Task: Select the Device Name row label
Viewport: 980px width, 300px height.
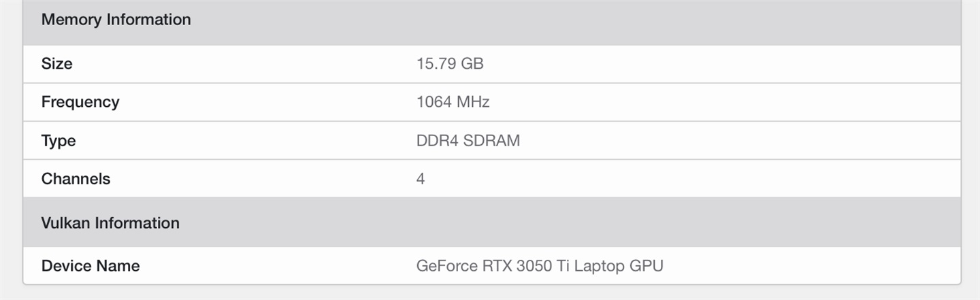Action: pos(90,266)
